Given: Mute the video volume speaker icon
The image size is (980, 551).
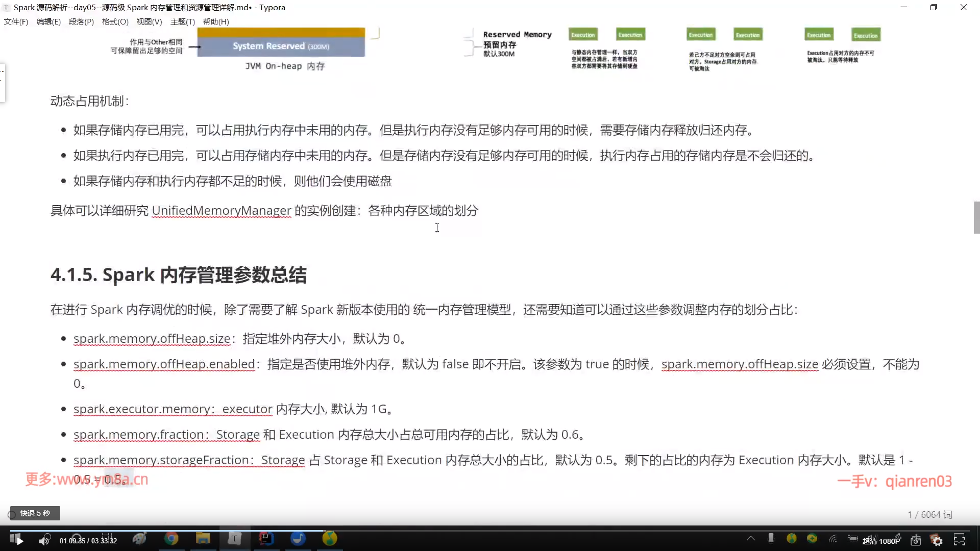Looking at the screenshot, I should click(44, 540).
